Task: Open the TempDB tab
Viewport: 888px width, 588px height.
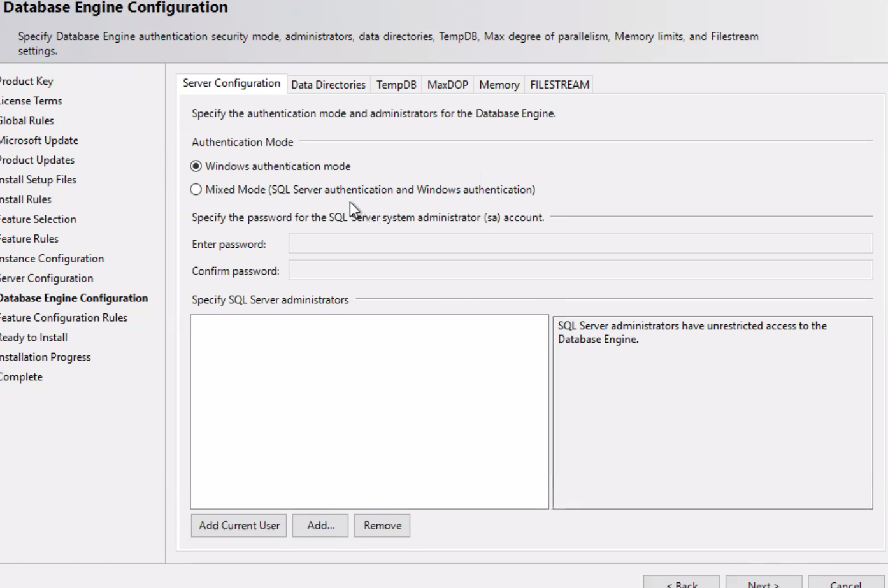Action: 396,84
